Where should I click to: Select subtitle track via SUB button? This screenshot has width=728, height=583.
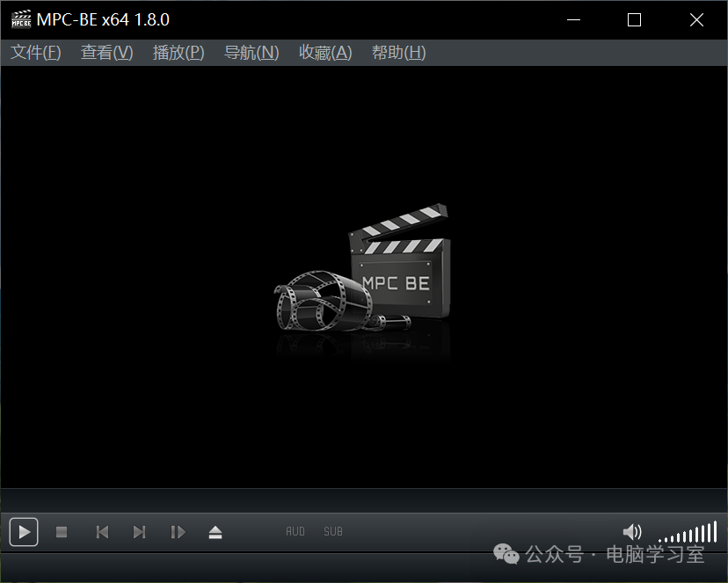pos(333,531)
